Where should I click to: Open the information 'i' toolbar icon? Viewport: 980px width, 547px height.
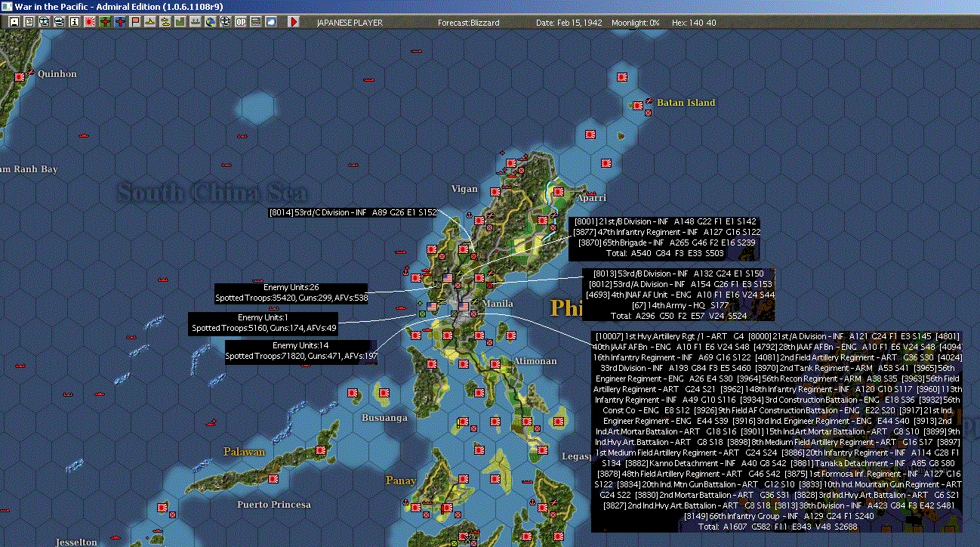point(75,22)
